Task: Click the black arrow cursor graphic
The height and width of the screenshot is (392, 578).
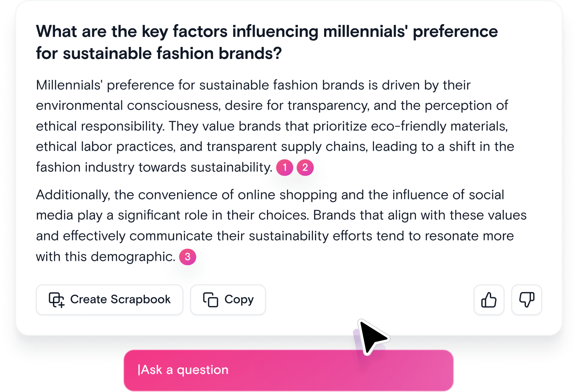Action: point(372,336)
